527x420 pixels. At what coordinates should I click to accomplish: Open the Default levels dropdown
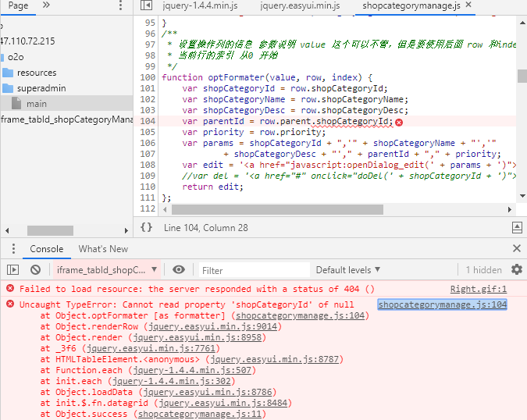coord(347,270)
